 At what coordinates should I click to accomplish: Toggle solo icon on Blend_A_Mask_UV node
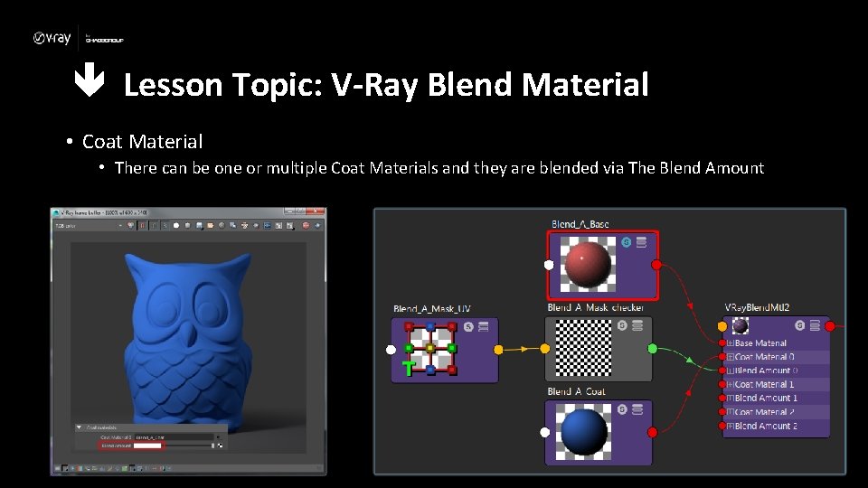click(x=468, y=326)
